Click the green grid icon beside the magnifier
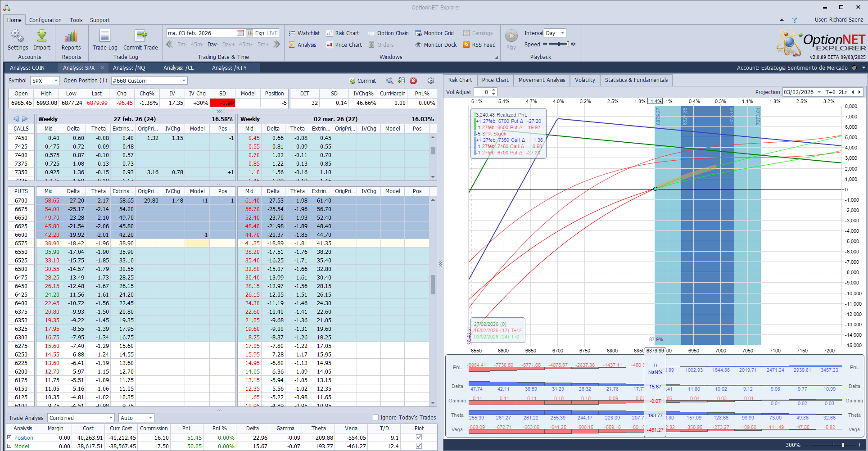868x451 pixels. pyautogui.click(x=401, y=81)
